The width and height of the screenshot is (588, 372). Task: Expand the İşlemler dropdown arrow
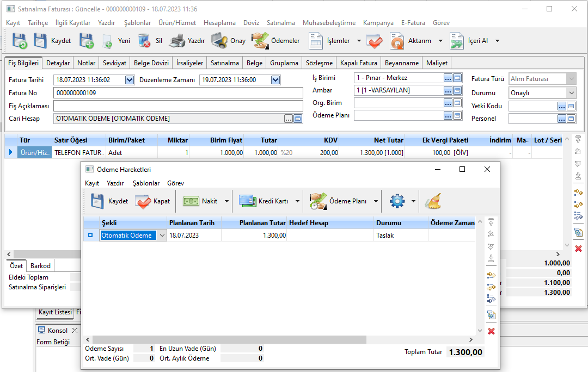[359, 41]
